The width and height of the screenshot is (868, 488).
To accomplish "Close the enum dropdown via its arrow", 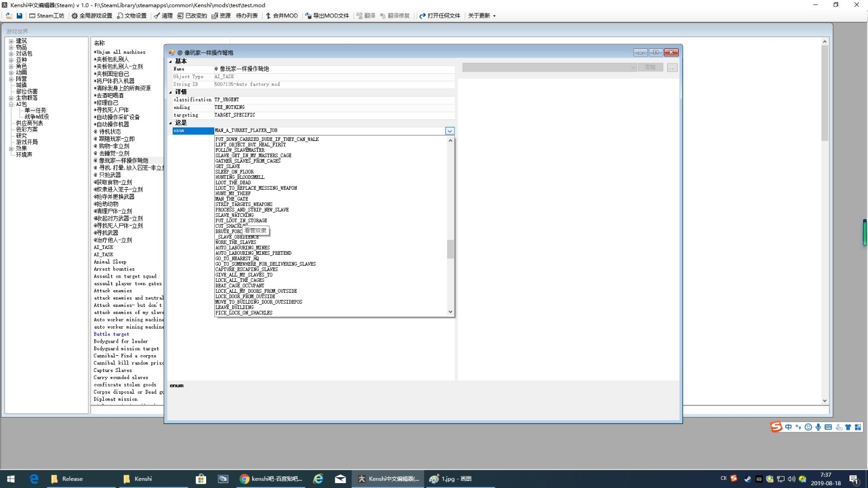I will 450,131.
